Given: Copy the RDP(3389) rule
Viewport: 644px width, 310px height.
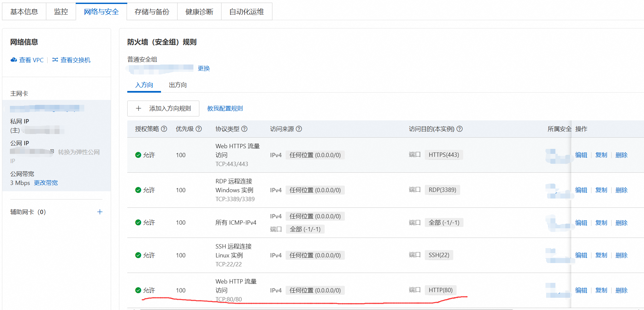Looking at the screenshot, I should click(601, 190).
